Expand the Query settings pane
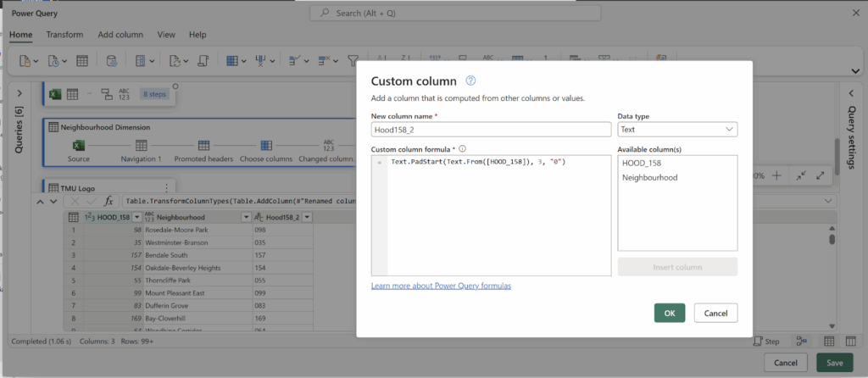 (x=852, y=93)
